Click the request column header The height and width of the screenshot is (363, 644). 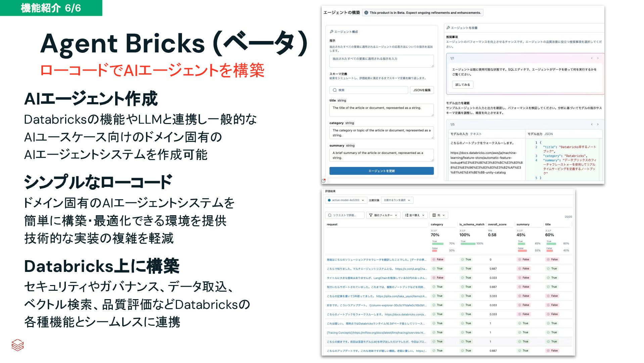pyautogui.click(x=332, y=225)
